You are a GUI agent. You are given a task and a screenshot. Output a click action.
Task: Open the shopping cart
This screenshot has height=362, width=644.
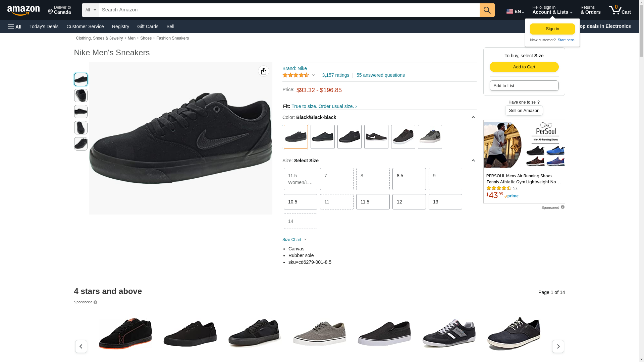pyautogui.click(x=620, y=10)
